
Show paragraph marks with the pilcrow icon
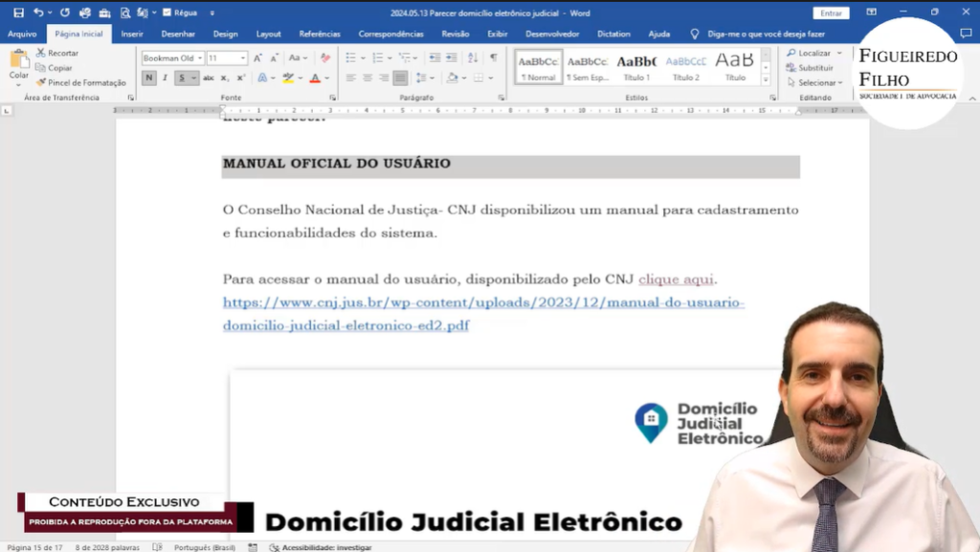point(493,58)
